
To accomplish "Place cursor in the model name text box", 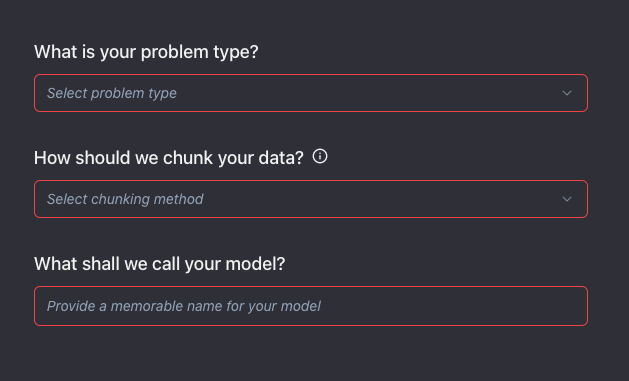I will coord(311,306).
